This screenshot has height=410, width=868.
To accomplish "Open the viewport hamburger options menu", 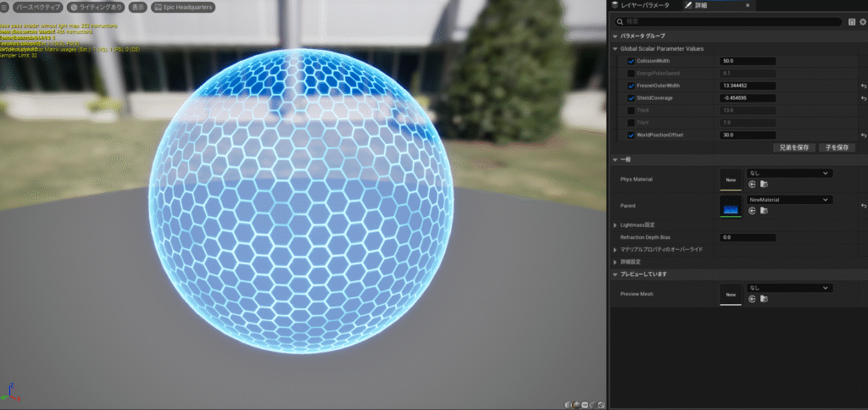I will pyautogui.click(x=5, y=8).
